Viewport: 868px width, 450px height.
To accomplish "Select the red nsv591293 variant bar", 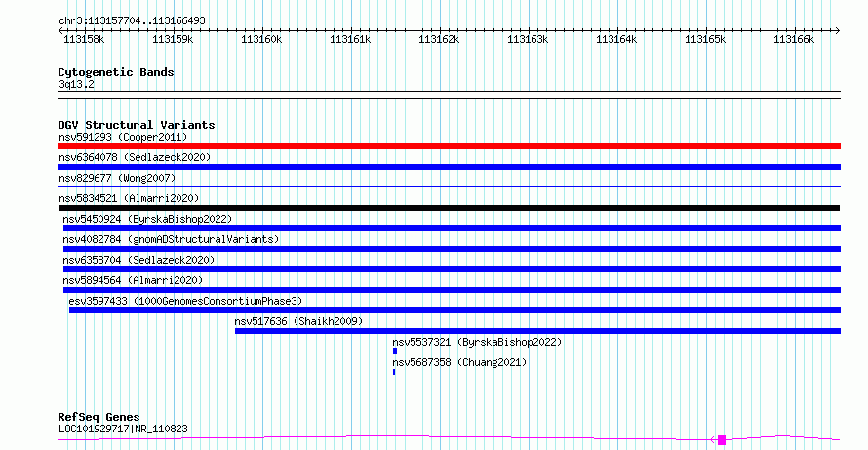I will (449, 146).
